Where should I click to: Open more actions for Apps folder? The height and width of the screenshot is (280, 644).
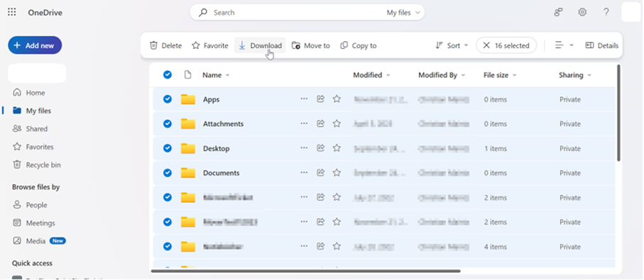pos(304,99)
